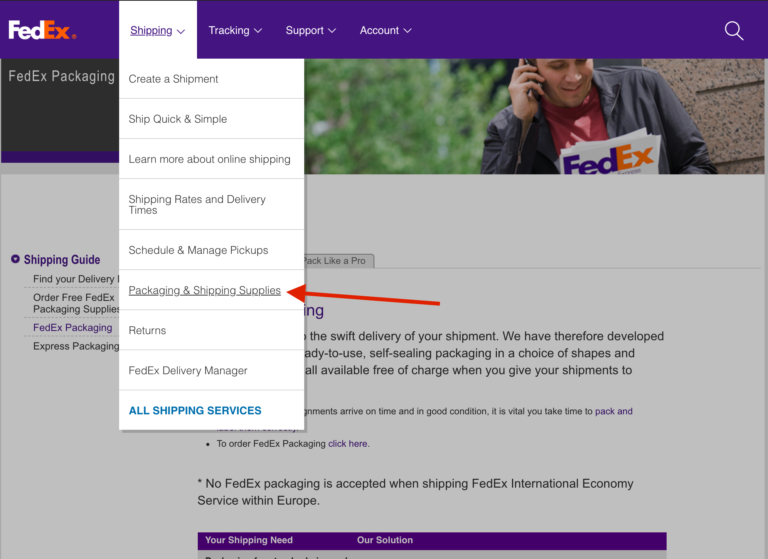Click the FedEx logo in header
Image resolution: width=768 pixels, height=559 pixels.
pyautogui.click(x=42, y=30)
